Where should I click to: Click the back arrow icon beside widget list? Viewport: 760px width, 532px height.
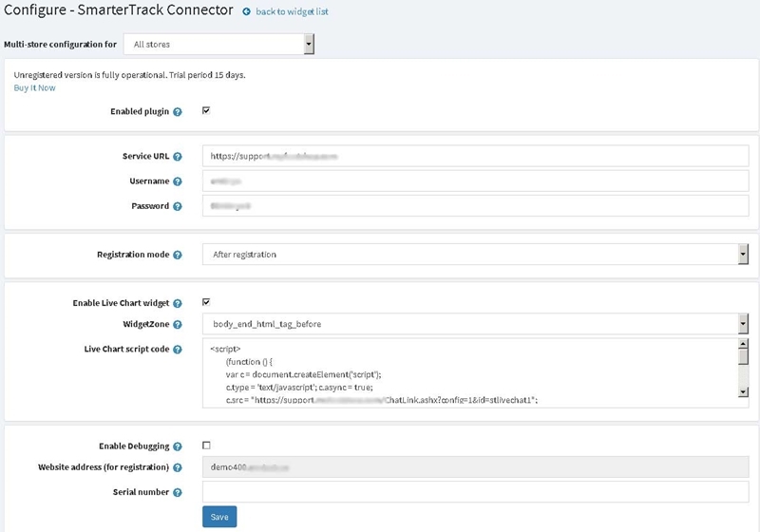(x=247, y=11)
